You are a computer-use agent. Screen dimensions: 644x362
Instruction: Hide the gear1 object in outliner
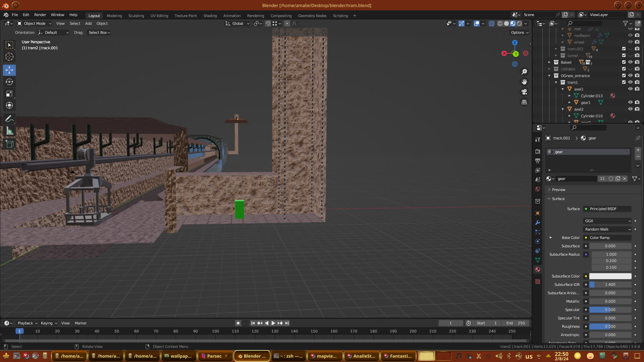pos(630,102)
